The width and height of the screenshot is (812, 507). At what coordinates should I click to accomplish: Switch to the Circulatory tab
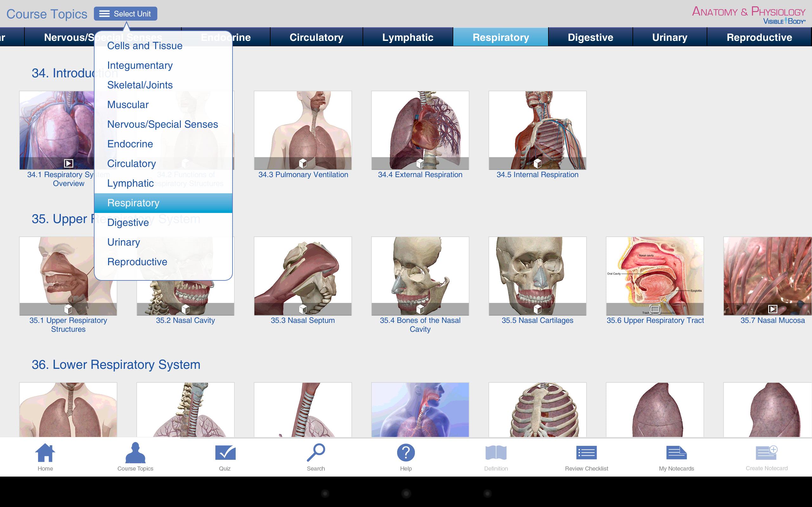(x=316, y=37)
